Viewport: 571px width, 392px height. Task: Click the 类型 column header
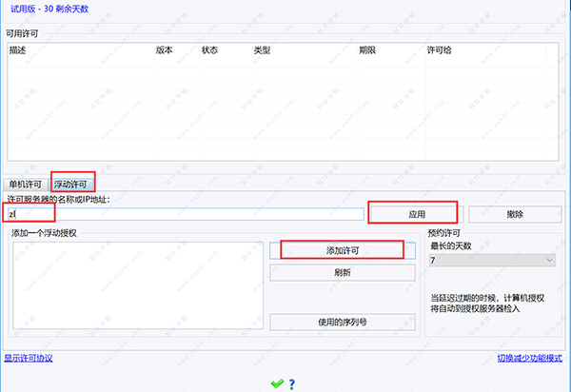pos(262,49)
